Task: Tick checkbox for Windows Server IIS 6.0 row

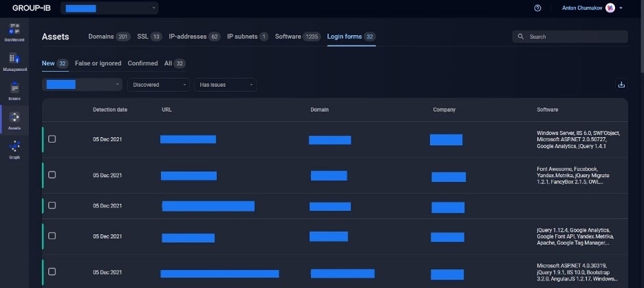Action: 52,139
